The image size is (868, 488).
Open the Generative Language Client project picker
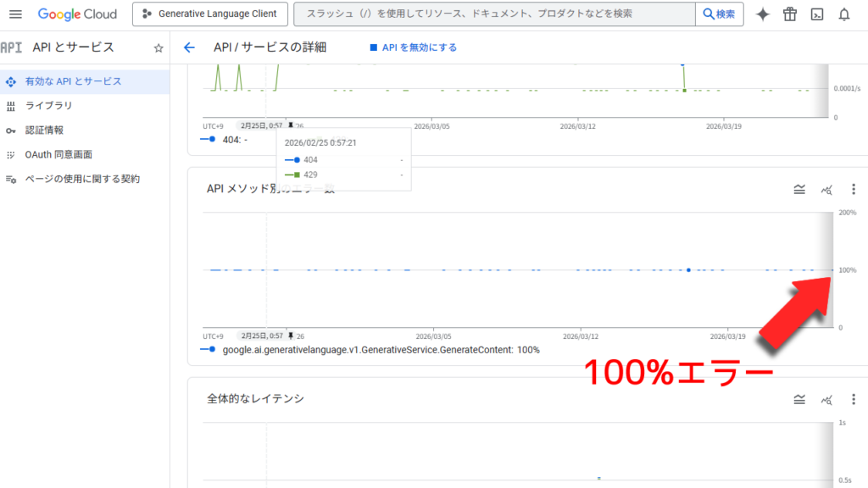coord(209,14)
